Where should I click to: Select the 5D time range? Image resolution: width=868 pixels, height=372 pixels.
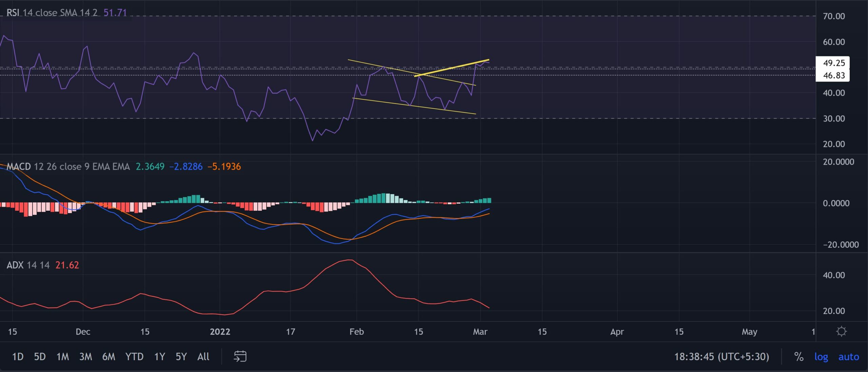(x=40, y=357)
